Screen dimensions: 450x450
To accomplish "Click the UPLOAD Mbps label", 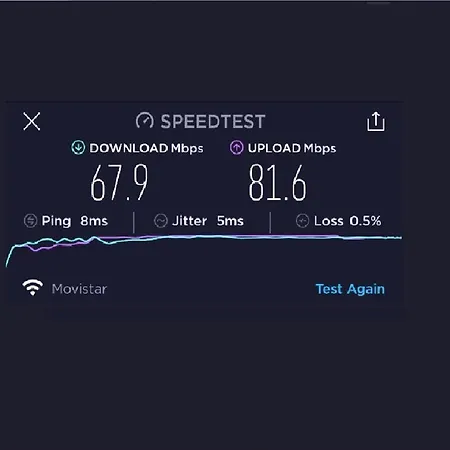I will 292,148.
